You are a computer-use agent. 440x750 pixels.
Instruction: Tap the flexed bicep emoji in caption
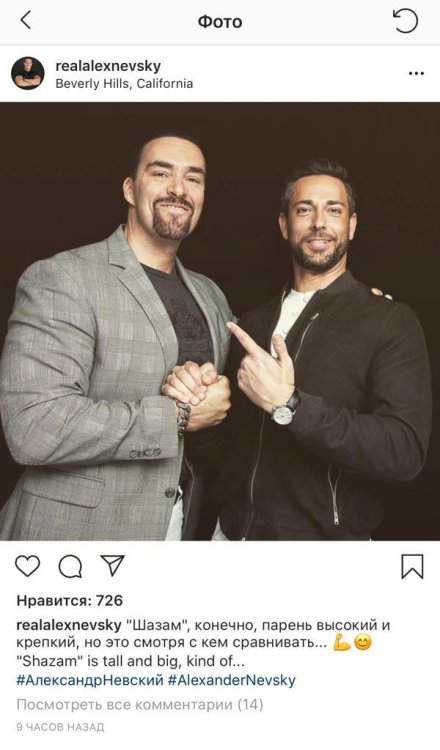(341, 643)
